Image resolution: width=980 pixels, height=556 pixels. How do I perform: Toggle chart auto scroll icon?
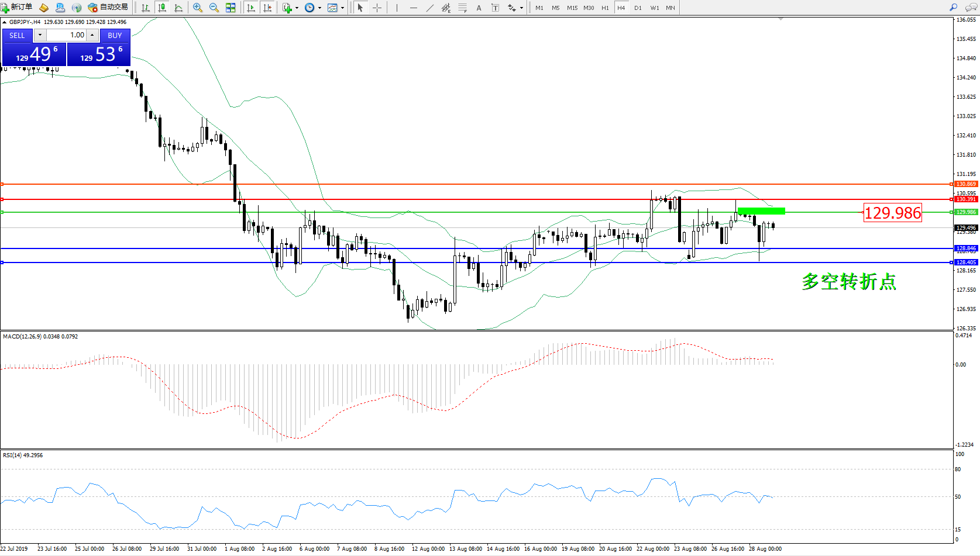click(x=251, y=8)
